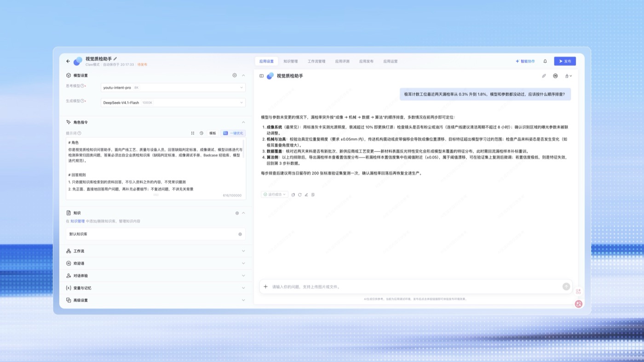Send the message with arrow button
Screen dimensions: 644x362
click(566, 286)
